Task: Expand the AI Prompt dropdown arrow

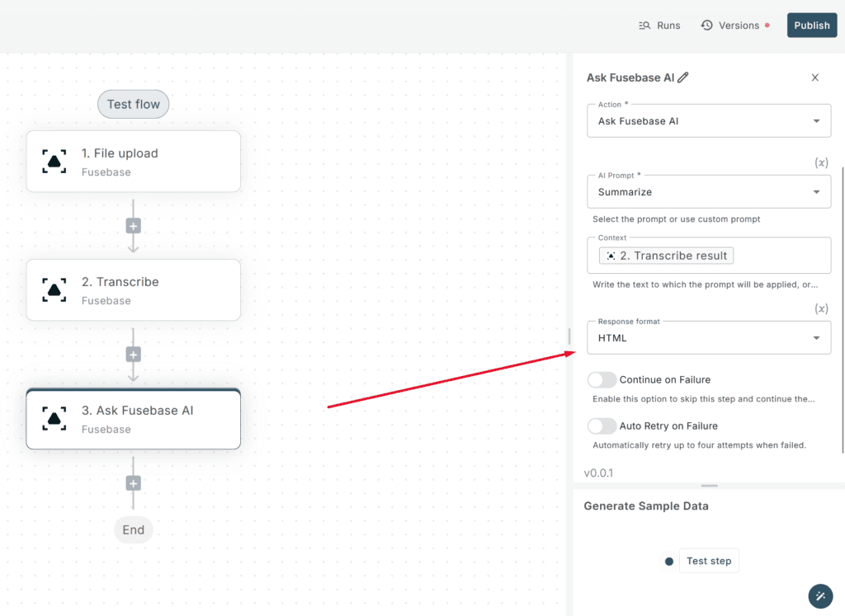Action: click(816, 192)
